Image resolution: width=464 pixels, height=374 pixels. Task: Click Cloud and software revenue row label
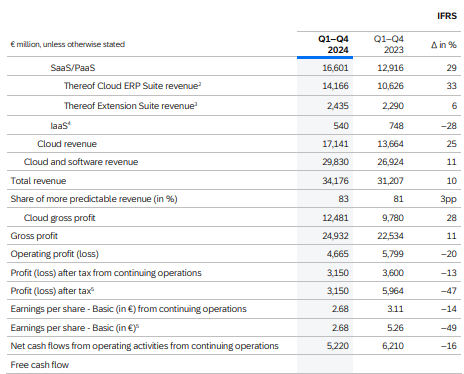[81, 162]
